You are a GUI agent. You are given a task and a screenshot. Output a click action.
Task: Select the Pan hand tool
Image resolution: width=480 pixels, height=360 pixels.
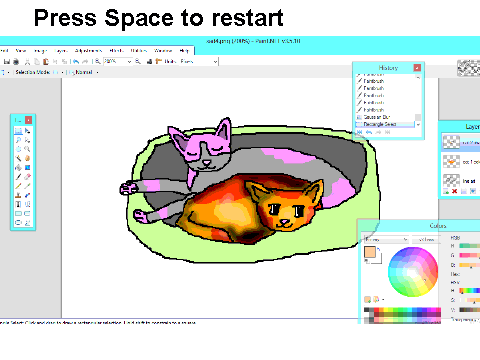pos(27,158)
